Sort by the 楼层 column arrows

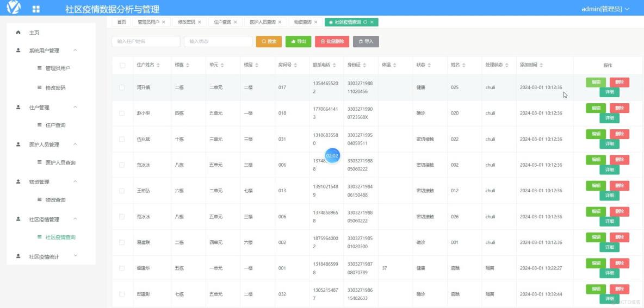pos(257,65)
